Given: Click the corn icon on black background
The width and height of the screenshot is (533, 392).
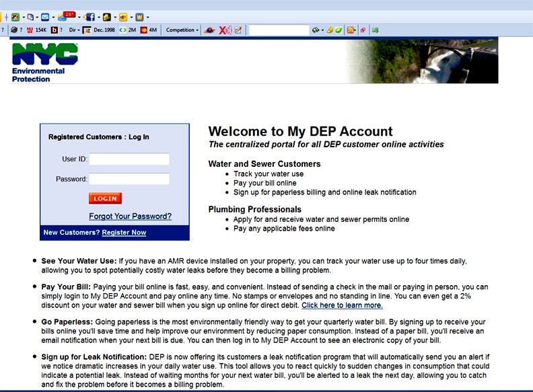Looking at the screenshot, I should (x=107, y=17).
